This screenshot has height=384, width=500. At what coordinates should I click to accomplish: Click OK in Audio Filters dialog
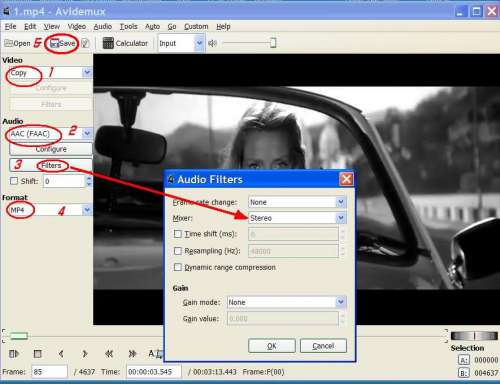(272, 346)
